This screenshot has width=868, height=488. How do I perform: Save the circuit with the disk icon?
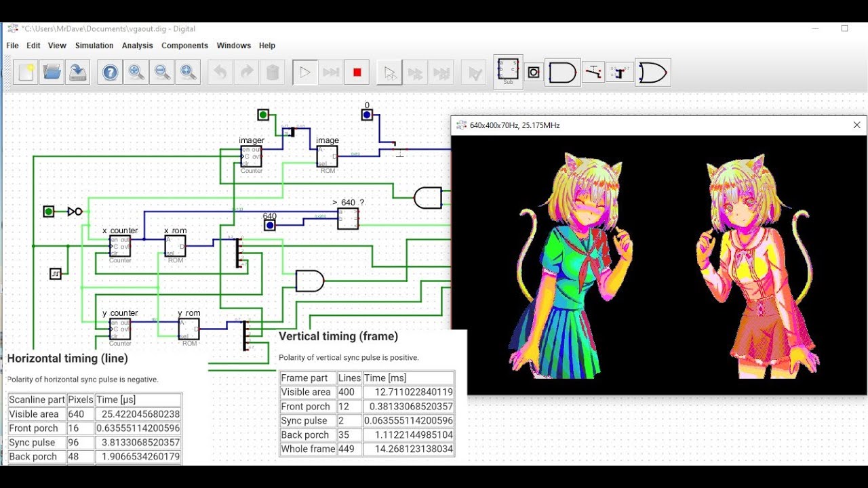(x=78, y=72)
